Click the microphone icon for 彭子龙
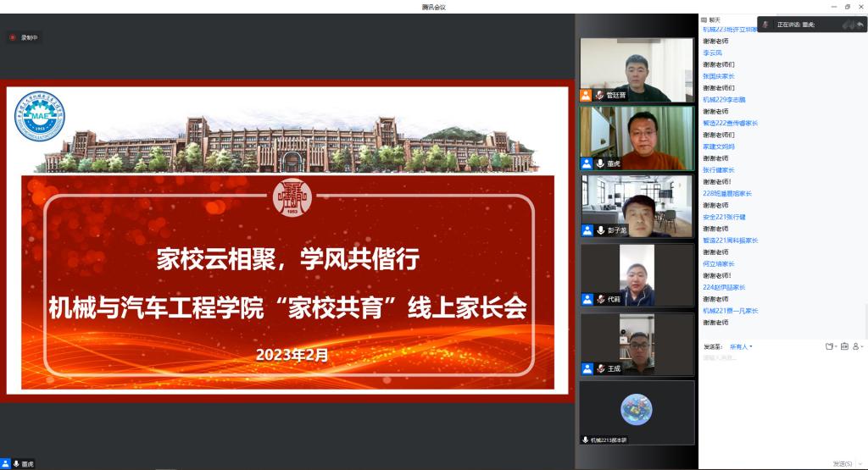The image size is (868, 470). [x=600, y=229]
